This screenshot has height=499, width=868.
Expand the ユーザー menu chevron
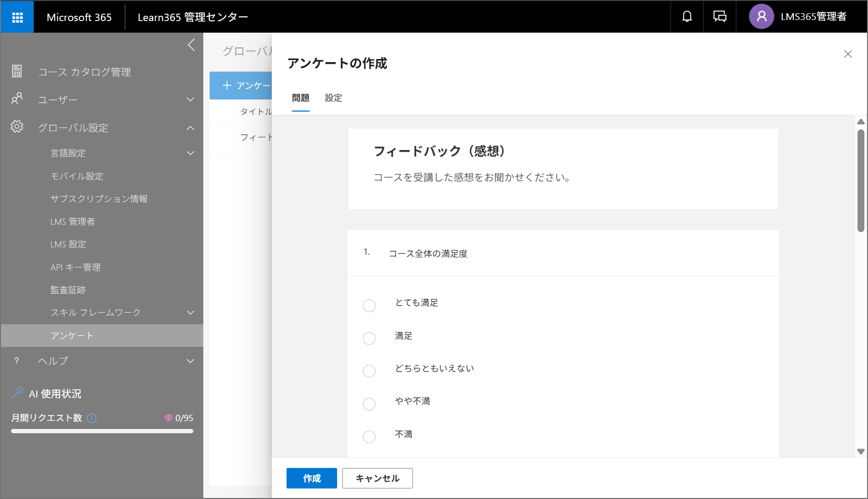pos(190,99)
